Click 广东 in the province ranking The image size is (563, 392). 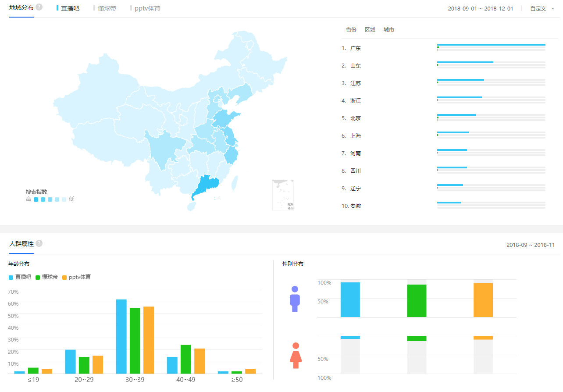point(356,48)
